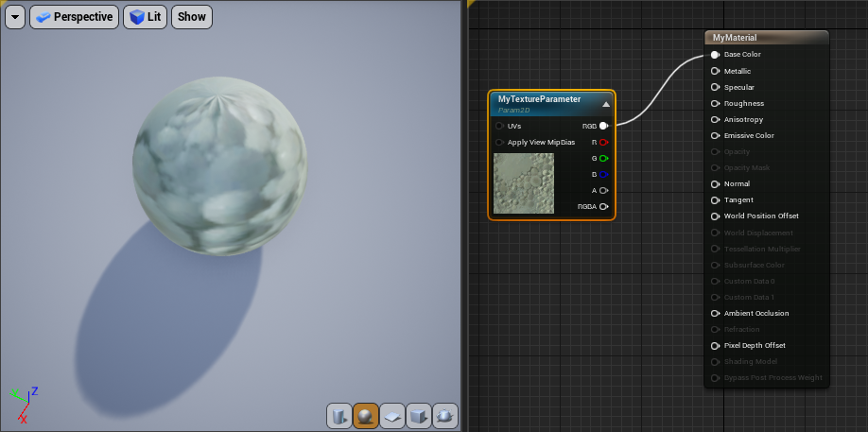868x432 pixels.
Task: Open the Perspective view mode dropdown
Action: 74,17
